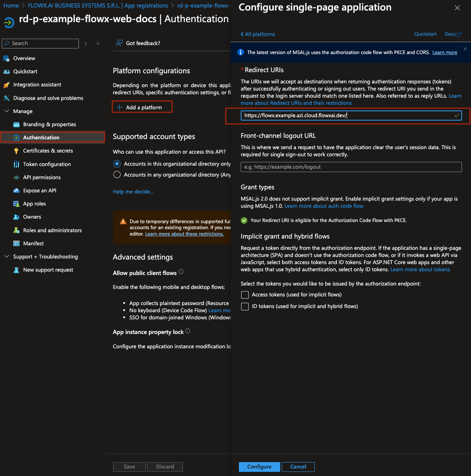Click the Save button
471x476 pixels.
pos(130,467)
